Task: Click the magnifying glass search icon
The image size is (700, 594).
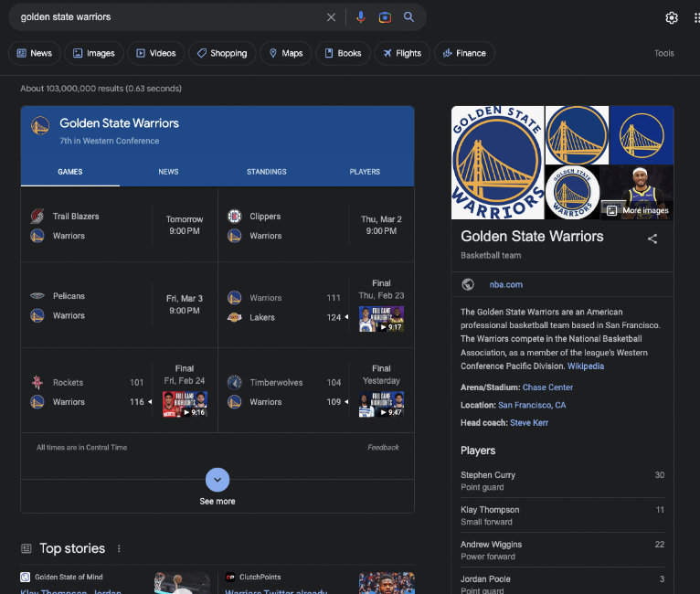Action: tap(408, 17)
